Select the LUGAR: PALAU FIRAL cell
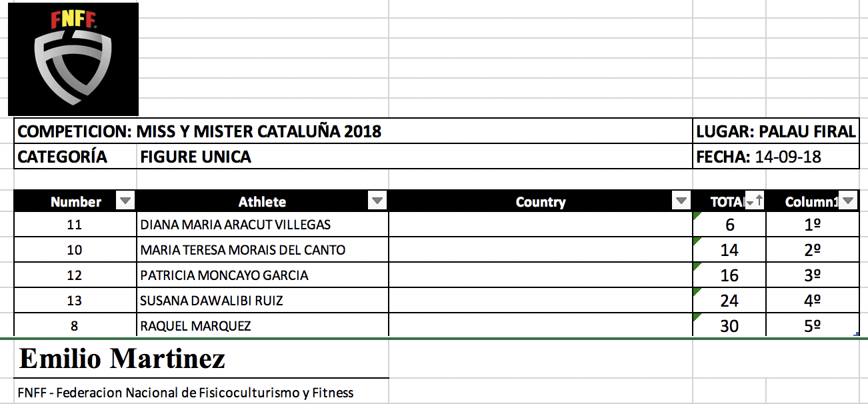This screenshot has width=868, height=404. pos(775,131)
